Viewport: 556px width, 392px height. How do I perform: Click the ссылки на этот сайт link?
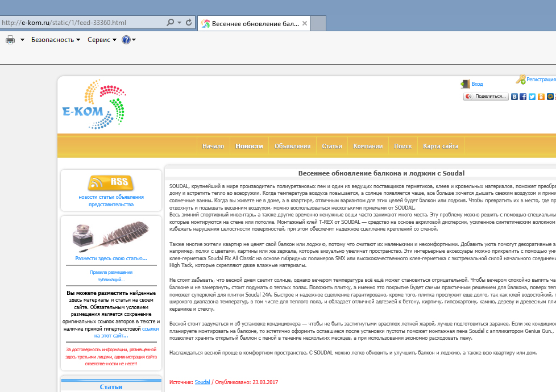[x=126, y=332]
